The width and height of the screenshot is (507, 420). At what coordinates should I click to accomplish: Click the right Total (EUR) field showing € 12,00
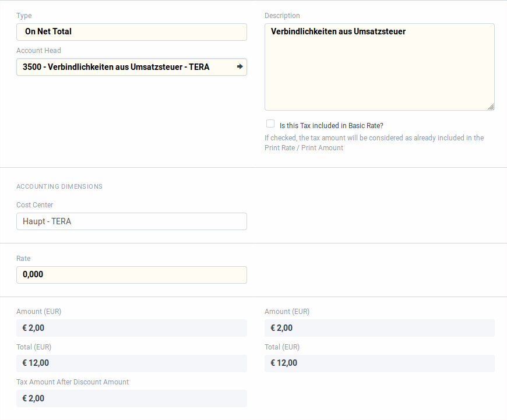[x=379, y=363]
